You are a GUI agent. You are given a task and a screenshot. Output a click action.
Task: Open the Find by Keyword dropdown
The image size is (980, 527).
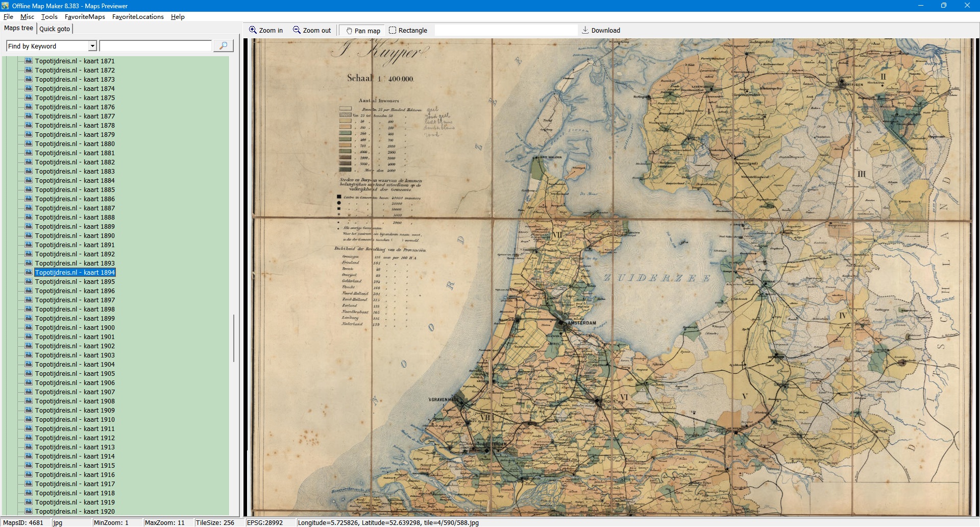[92, 46]
